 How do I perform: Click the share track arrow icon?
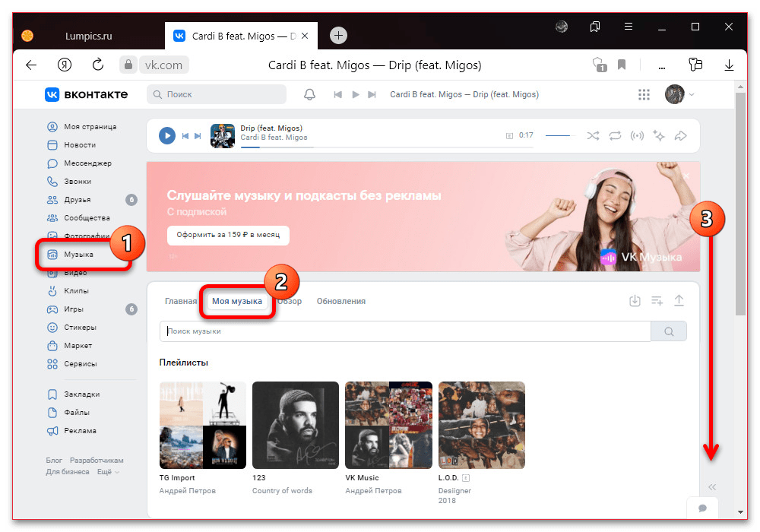click(x=680, y=136)
